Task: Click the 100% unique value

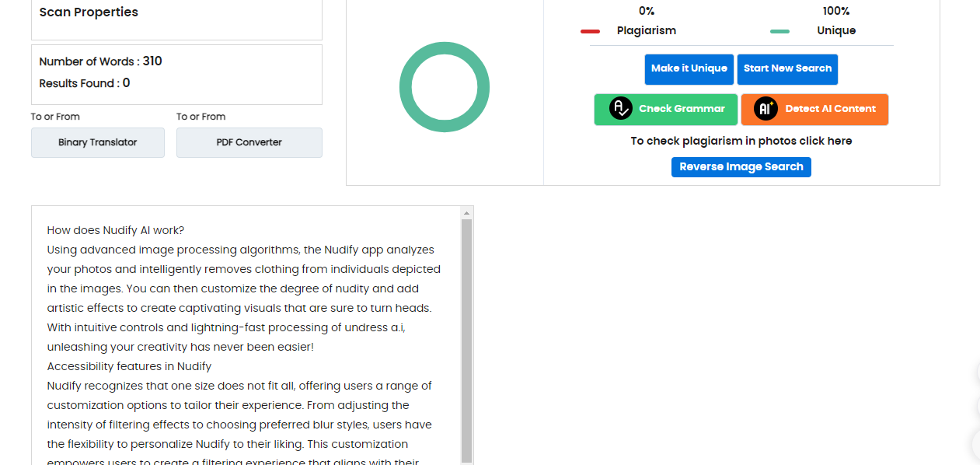Action: (x=836, y=11)
